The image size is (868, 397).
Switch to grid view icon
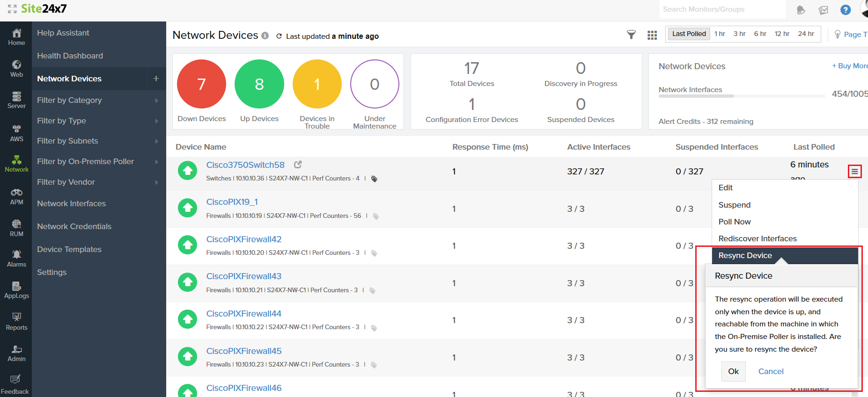pos(652,35)
